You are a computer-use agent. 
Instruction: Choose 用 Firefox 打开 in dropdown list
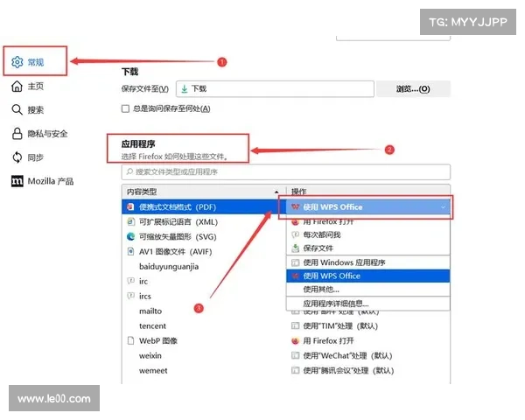(368, 221)
